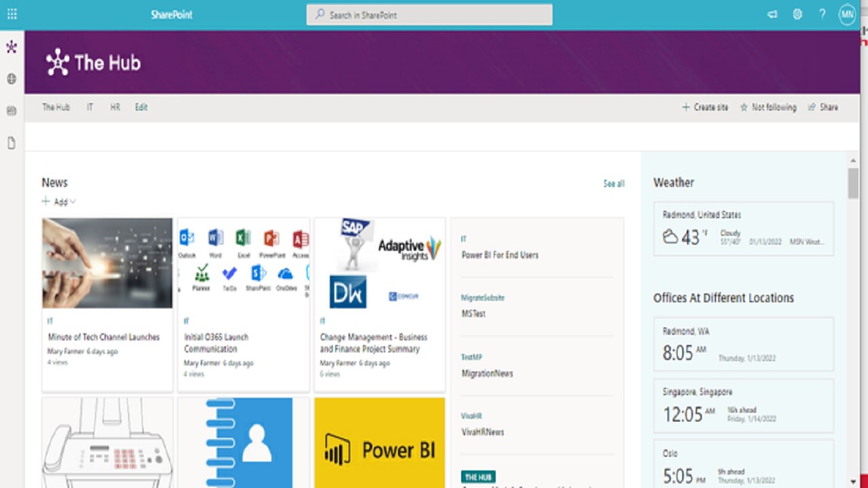Click Redmond, WA clock card
The image size is (868, 488).
(743, 344)
